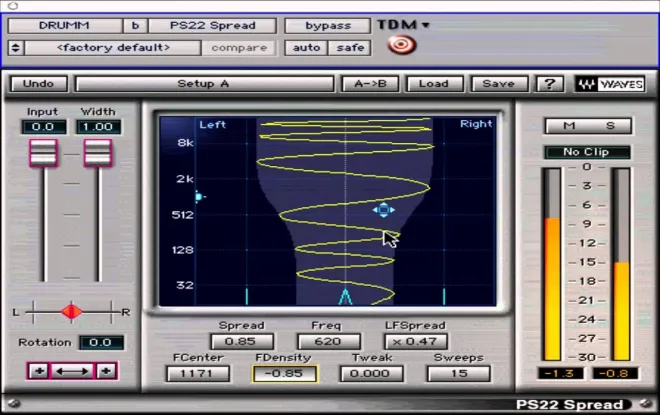Switch meter to M mode
Screen dimensions: 660x415
569,126
